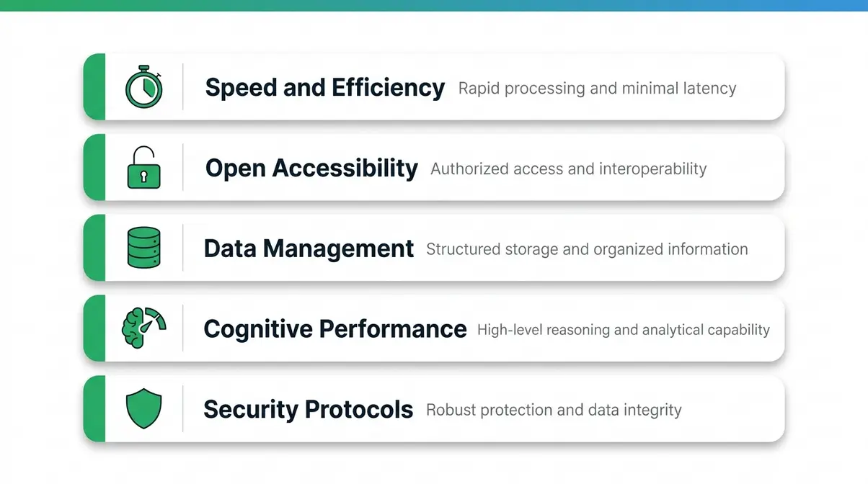Click the open padlock icon

143,168
